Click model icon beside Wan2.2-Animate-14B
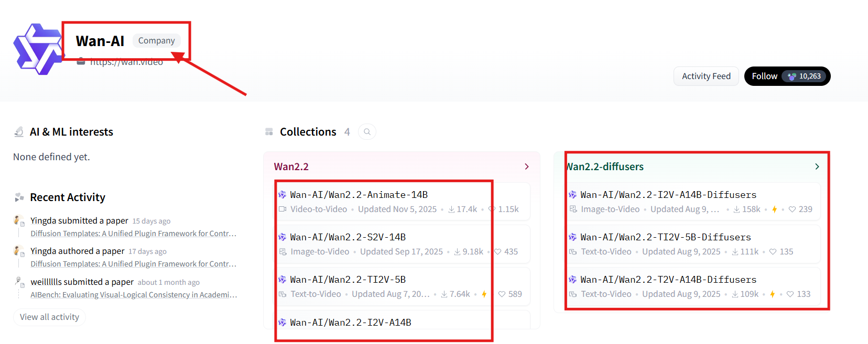Screen dimensions: 868x344 (282, 195)
